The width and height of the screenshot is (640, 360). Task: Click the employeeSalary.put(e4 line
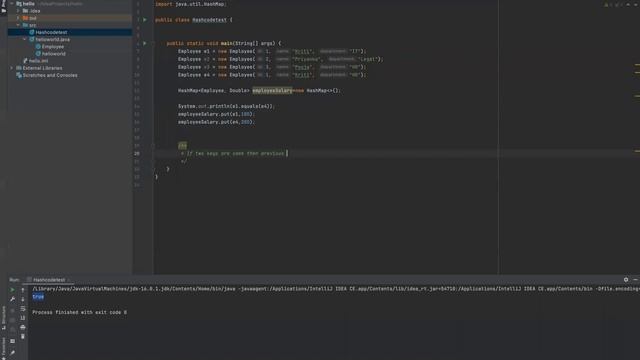[216, 122]
